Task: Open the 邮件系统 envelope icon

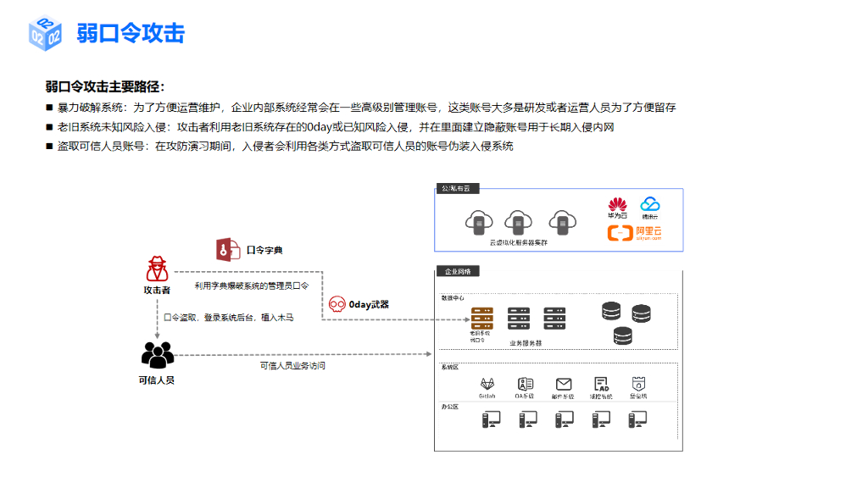Action: [x=564, y=384]
